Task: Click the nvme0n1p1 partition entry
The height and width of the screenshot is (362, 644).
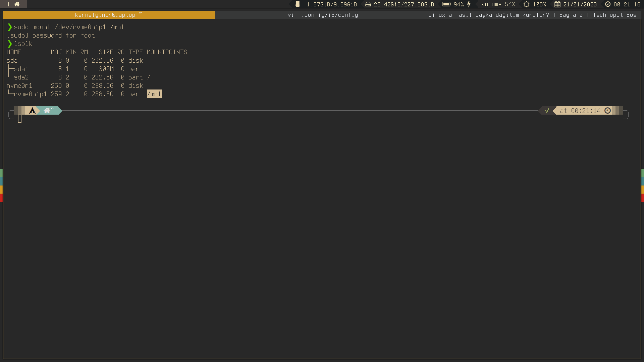Action: tap(30, 94)
